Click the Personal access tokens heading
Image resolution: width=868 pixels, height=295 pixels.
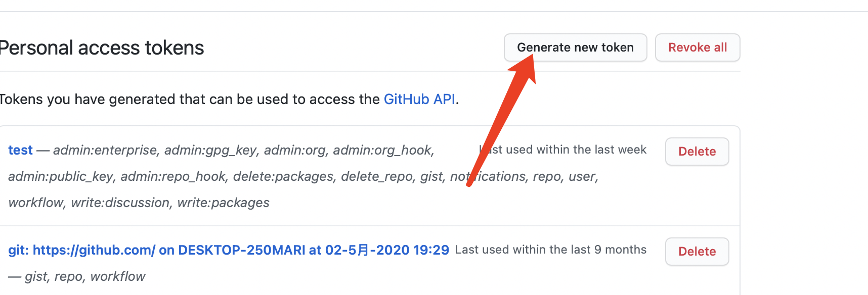click(x=102, y=48)
